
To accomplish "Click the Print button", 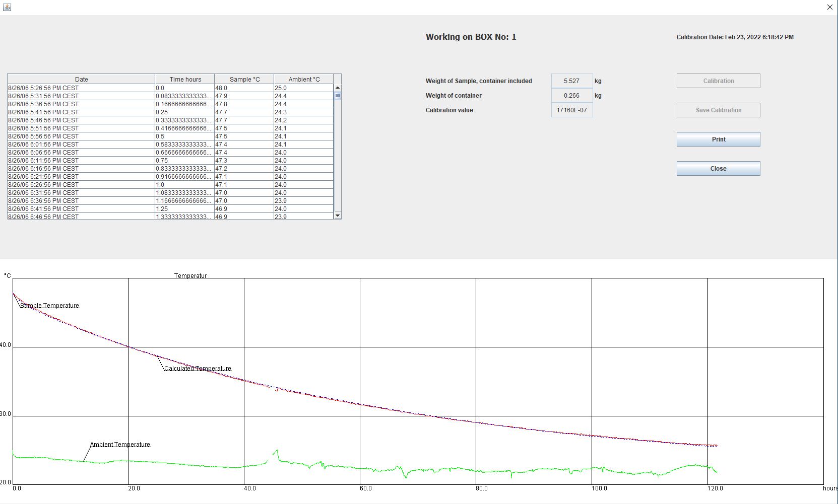I will [718, 139].
